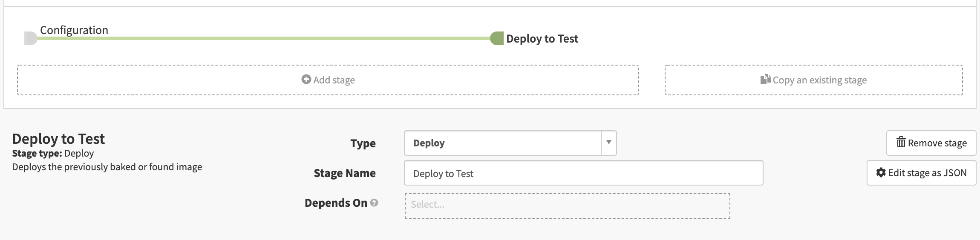Click the green line connecting the stages
The image size is (980, 240).
coord(264,38)
